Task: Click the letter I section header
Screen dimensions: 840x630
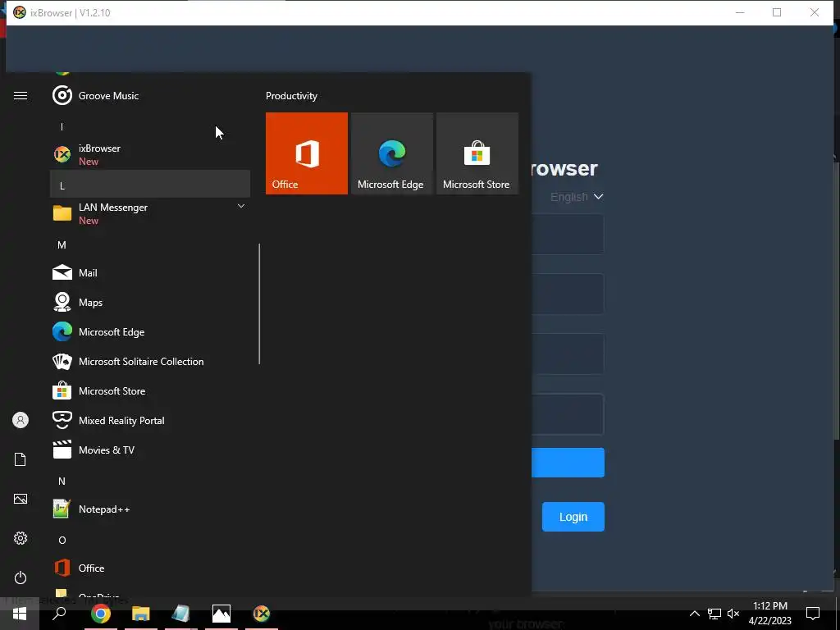Action: (150, 127)
